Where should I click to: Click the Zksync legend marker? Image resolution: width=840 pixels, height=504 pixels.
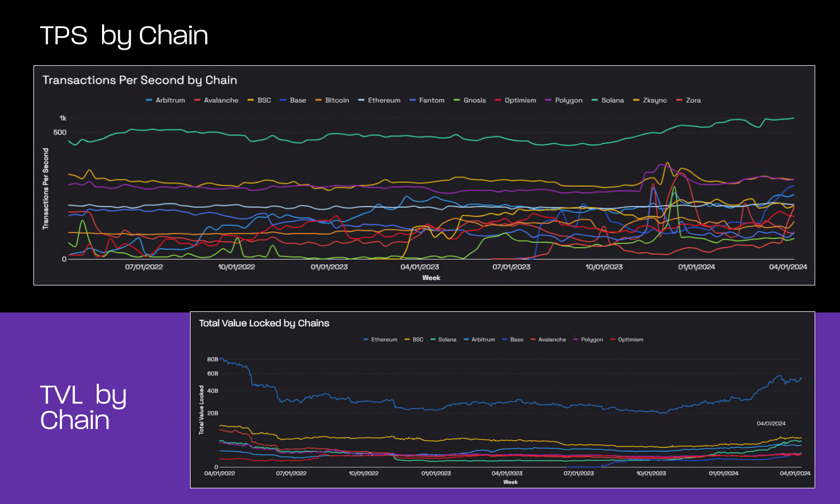tap(635, 100)
